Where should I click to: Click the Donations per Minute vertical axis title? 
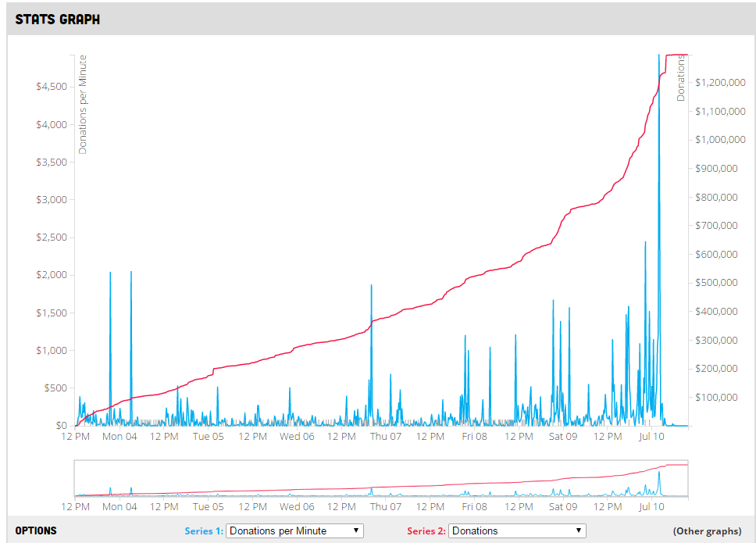pyautogui.click(x=83, y=105)
